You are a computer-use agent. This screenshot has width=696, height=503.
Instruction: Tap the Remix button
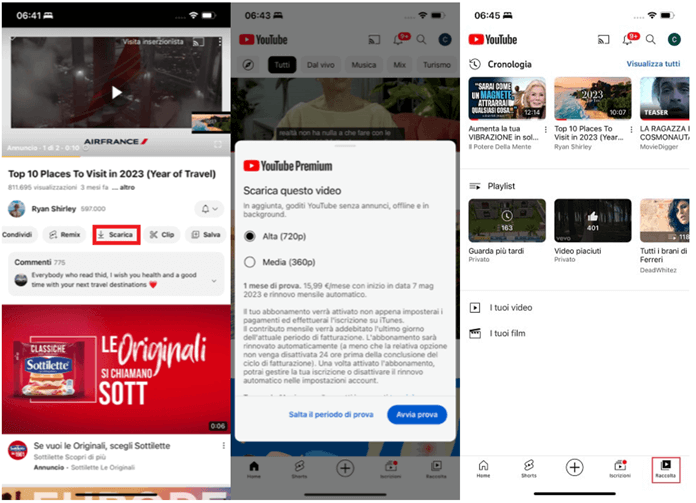point(65,235)
